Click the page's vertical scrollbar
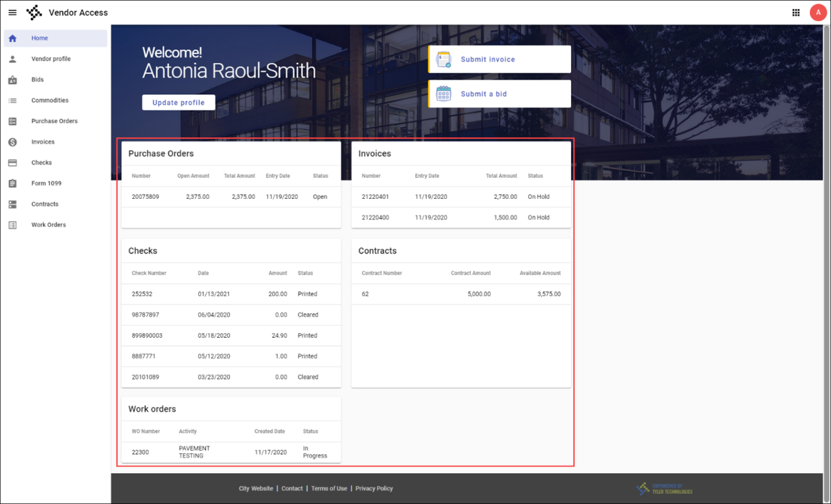The width and height of the screenshot is (831, 504). coord(826,229)
